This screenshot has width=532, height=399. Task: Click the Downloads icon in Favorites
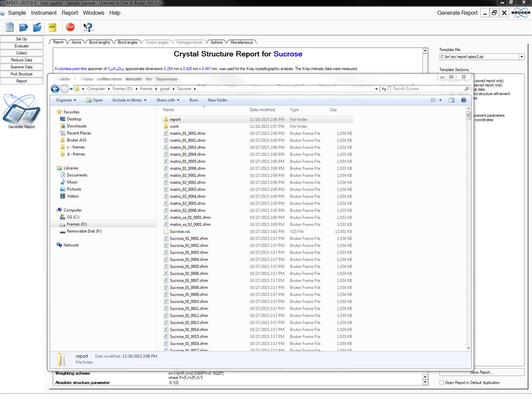pos(63,126)
